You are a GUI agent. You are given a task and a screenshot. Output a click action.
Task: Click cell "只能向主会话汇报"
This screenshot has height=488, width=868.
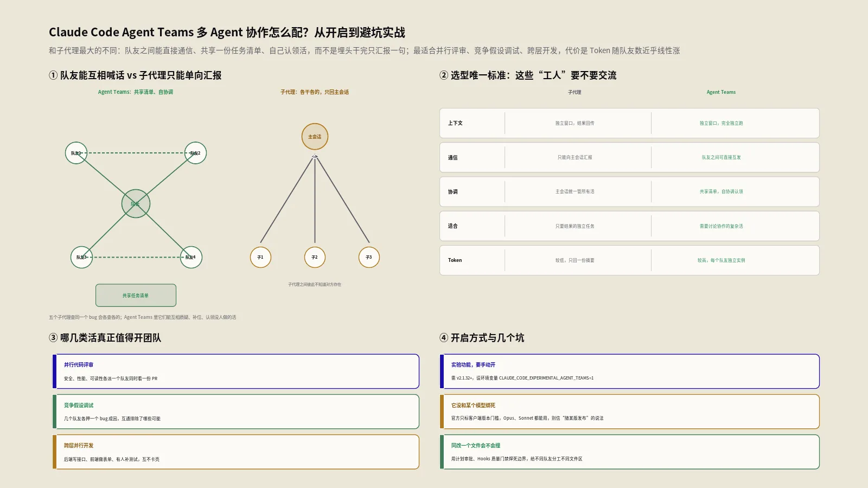point(575,157)
